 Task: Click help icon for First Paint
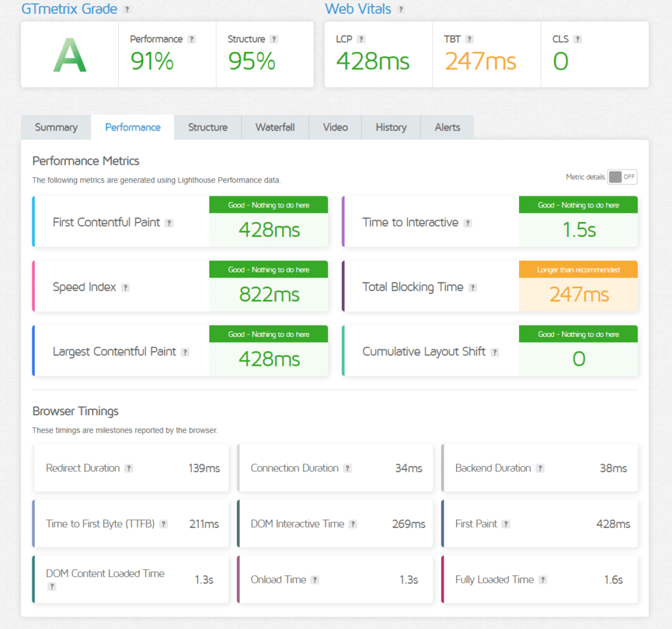(506, 524)
